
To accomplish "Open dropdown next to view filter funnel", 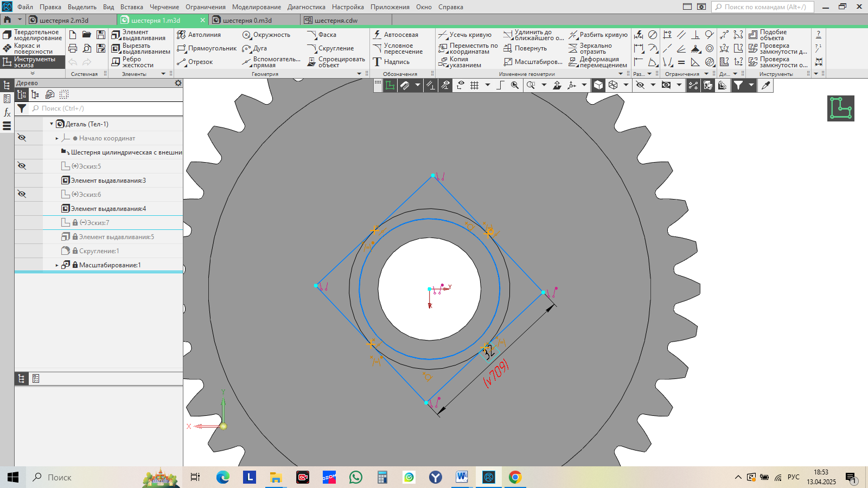I will tap(751, 85).
